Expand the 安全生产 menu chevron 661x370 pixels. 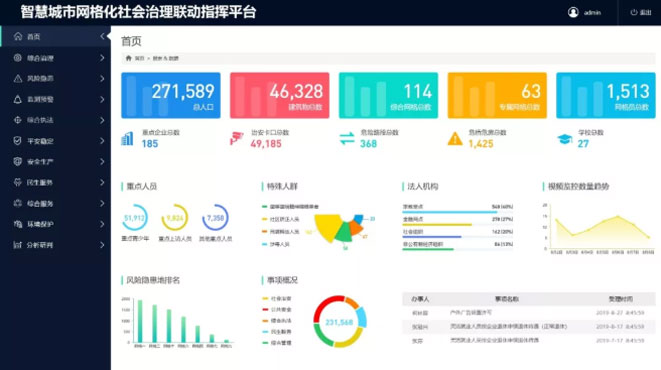point(102,161)
